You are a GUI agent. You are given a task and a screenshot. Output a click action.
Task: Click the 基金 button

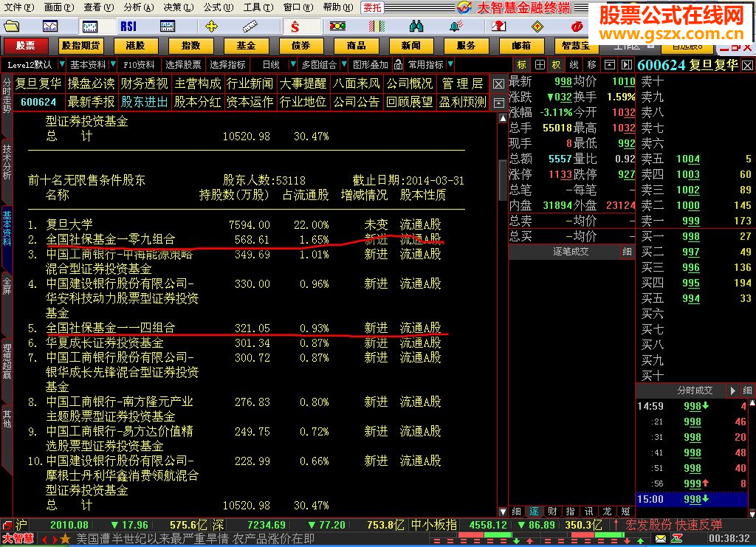click(x=245, y=45)
